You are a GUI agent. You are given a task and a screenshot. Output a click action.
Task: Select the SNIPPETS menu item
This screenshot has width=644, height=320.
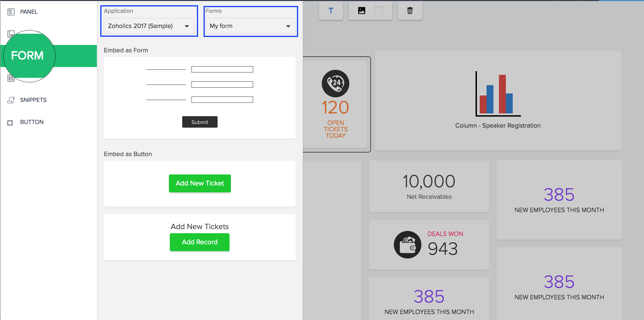[x=33, y=100]
